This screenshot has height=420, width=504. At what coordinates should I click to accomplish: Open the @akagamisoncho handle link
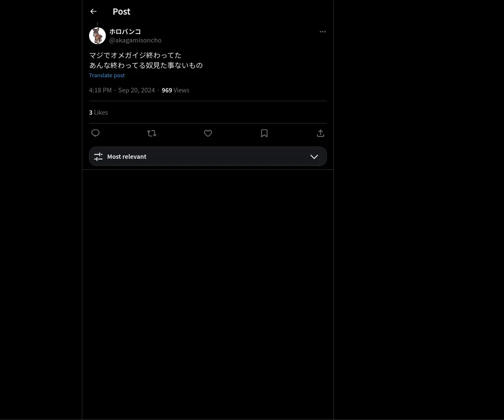[x=135, y=40]
